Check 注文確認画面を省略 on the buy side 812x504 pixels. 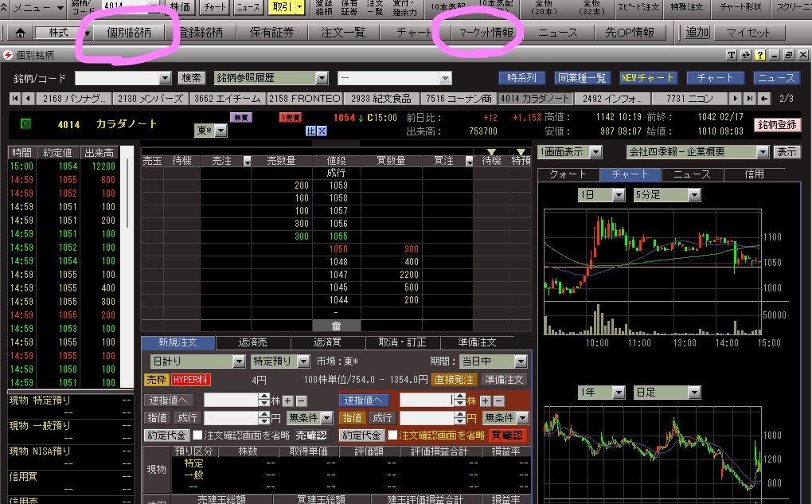point(392,435)
